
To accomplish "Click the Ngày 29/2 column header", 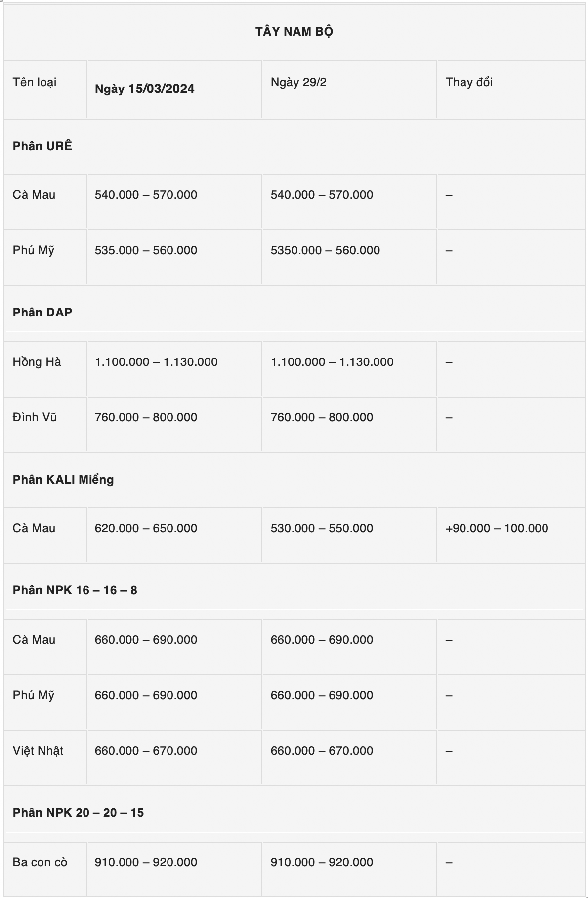I will [x=298, y=82].
